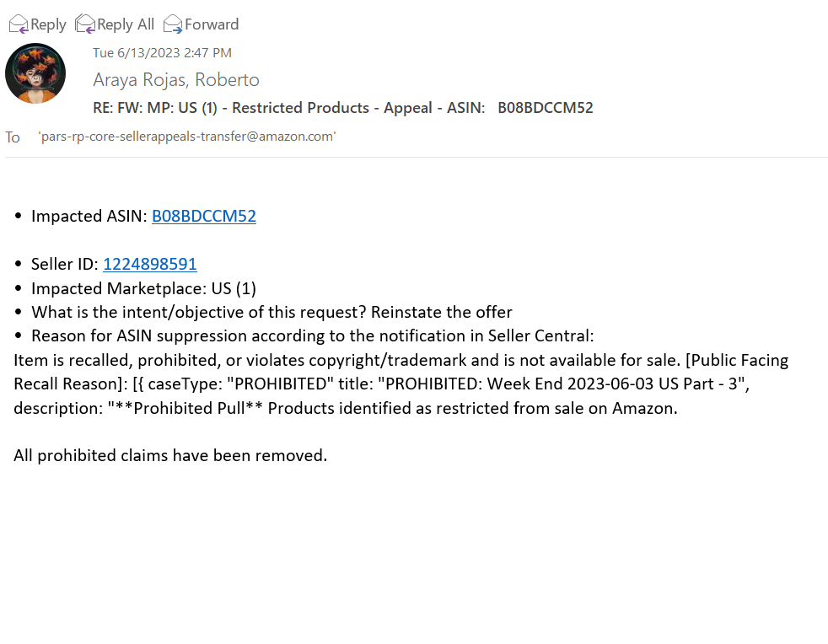Choose the Reply All text label
The image size is (828, 644).
point(126,24)
